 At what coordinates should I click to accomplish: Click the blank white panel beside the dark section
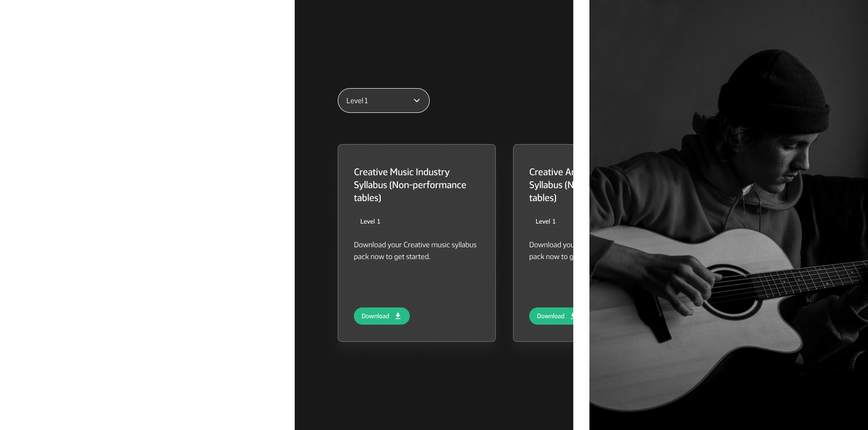[147, 215]
